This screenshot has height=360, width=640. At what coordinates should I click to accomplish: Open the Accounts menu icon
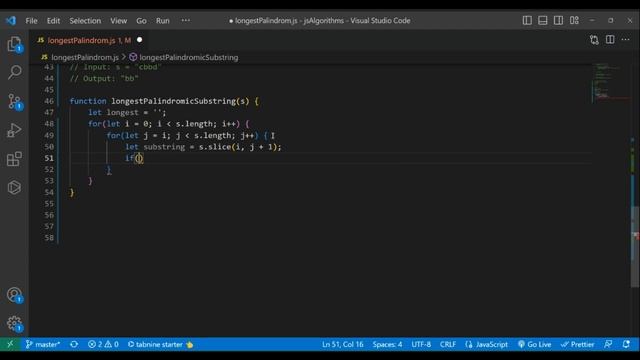coord(14,295)
